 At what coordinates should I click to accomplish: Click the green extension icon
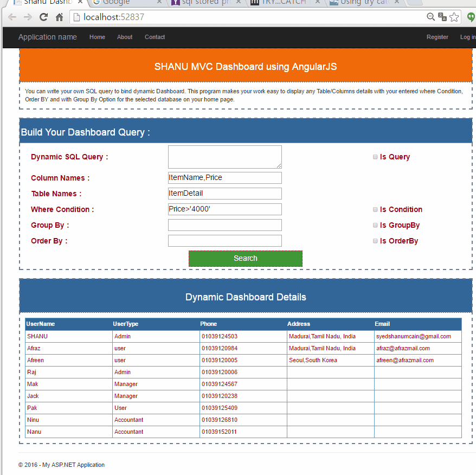471,17
